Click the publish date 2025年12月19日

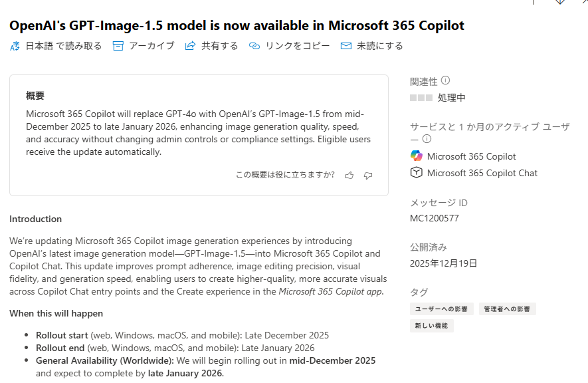[443, 263]
